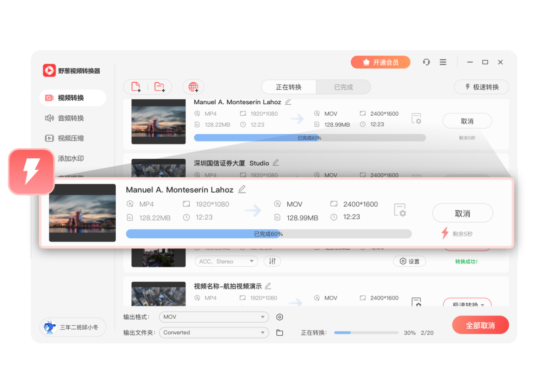Select the 正在转换 tab
This screenshot has width=549, height=392.
point(289,87)
